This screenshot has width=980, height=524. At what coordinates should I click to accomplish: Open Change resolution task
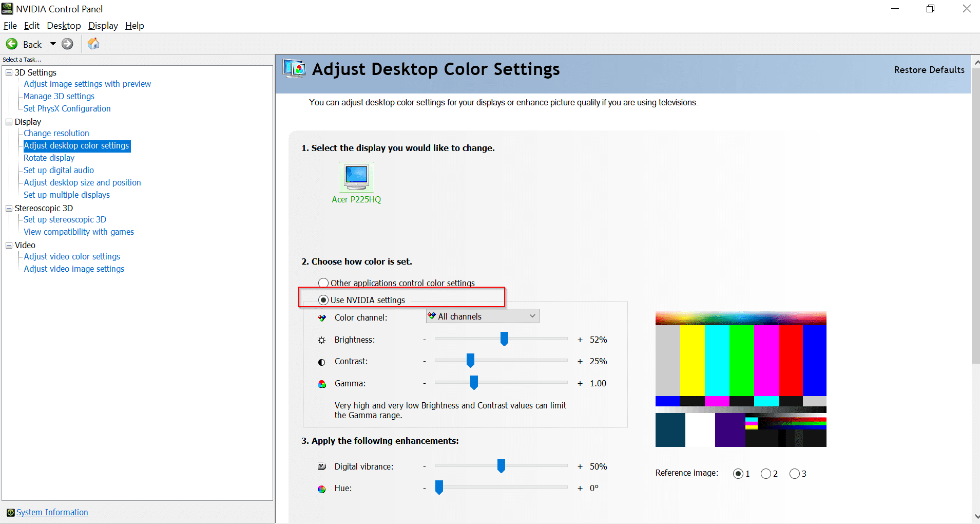[x=56, y=134]
